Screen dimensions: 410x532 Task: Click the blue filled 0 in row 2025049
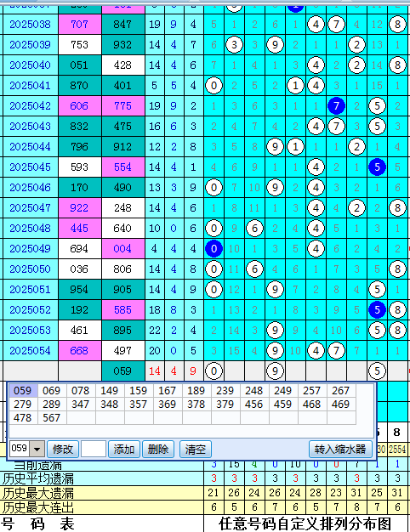214,249
